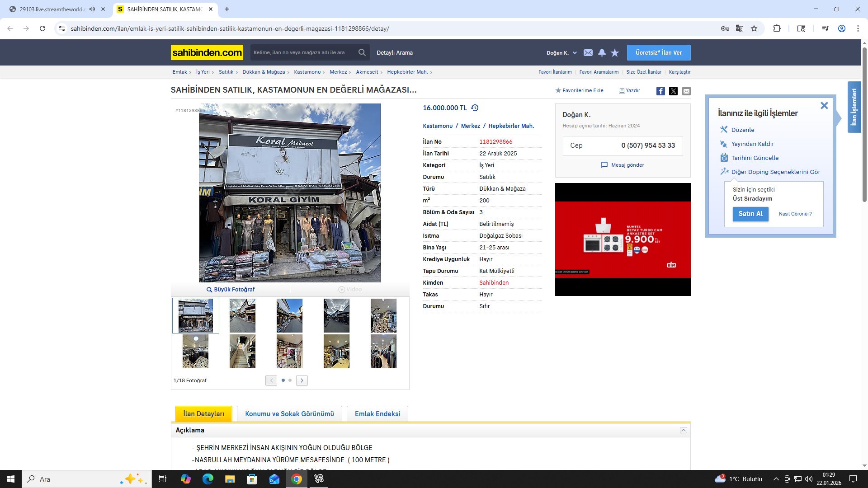Open Detaylı Arama

(x=395, y=53)
